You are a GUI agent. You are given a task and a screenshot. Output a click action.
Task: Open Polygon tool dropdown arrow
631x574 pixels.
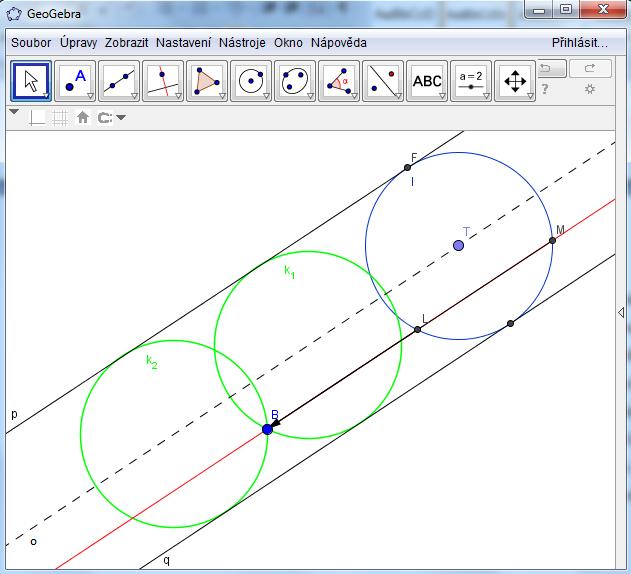(223, 96)
